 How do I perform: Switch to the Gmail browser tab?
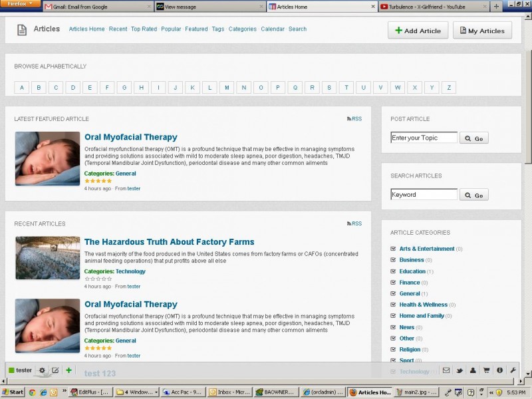98,7
